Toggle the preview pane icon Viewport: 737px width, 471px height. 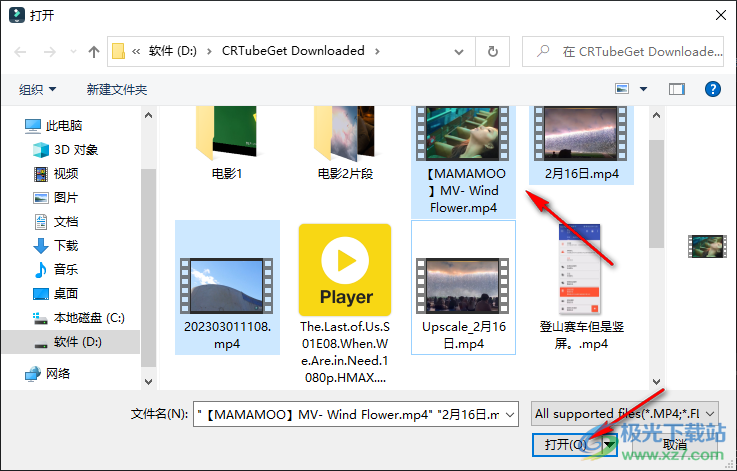coord(677,89)
